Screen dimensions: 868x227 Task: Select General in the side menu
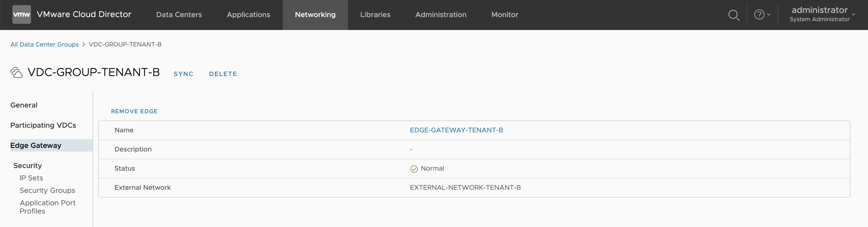[x=24, y=105]
